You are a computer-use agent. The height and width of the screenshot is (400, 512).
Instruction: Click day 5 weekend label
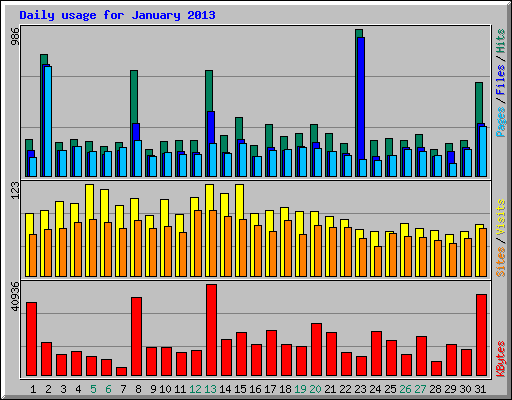[x=93, y=389]
